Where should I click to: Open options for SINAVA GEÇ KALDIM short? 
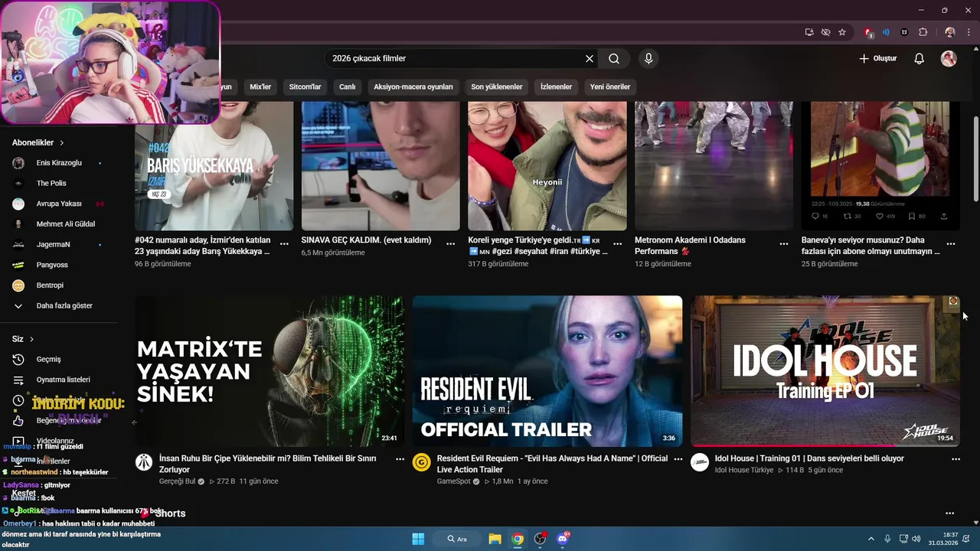(x=451, y=243)
